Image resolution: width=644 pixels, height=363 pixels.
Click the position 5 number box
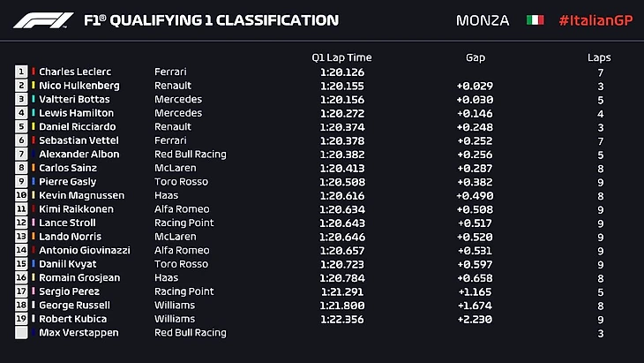click(21, 126)
